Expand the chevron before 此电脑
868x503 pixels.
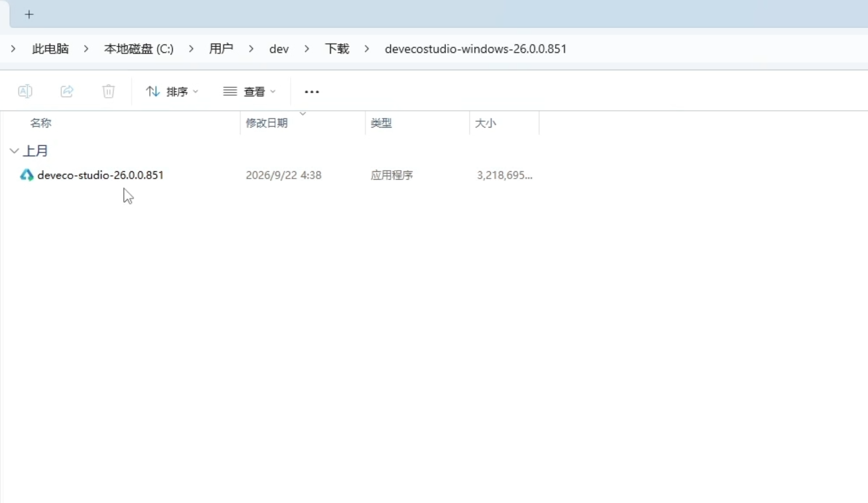(13, 49)
